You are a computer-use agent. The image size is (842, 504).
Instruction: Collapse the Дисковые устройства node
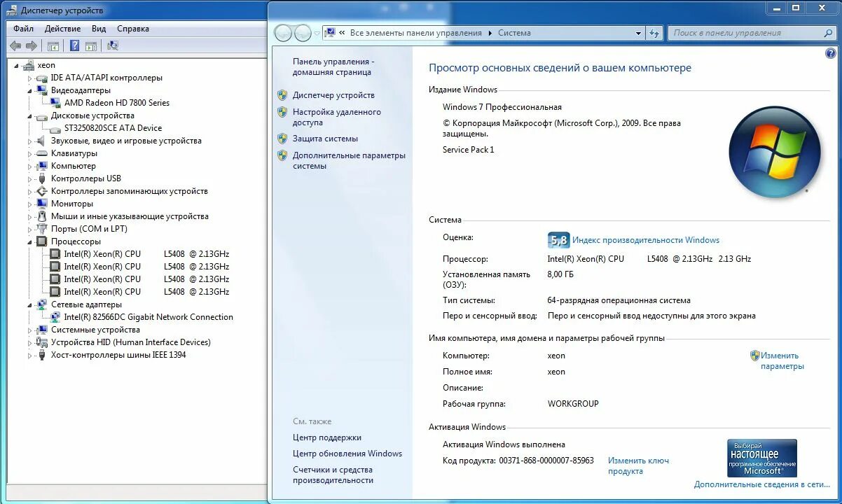[30, 115]
